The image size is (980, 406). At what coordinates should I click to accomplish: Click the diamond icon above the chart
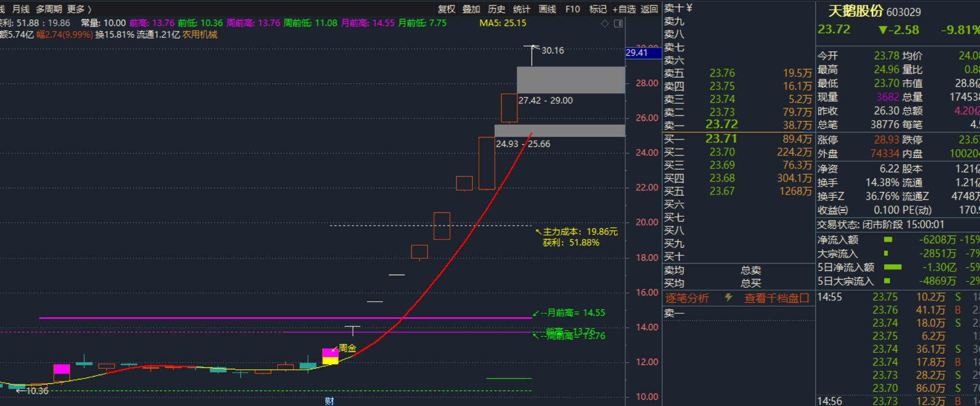tap(605, 24)
